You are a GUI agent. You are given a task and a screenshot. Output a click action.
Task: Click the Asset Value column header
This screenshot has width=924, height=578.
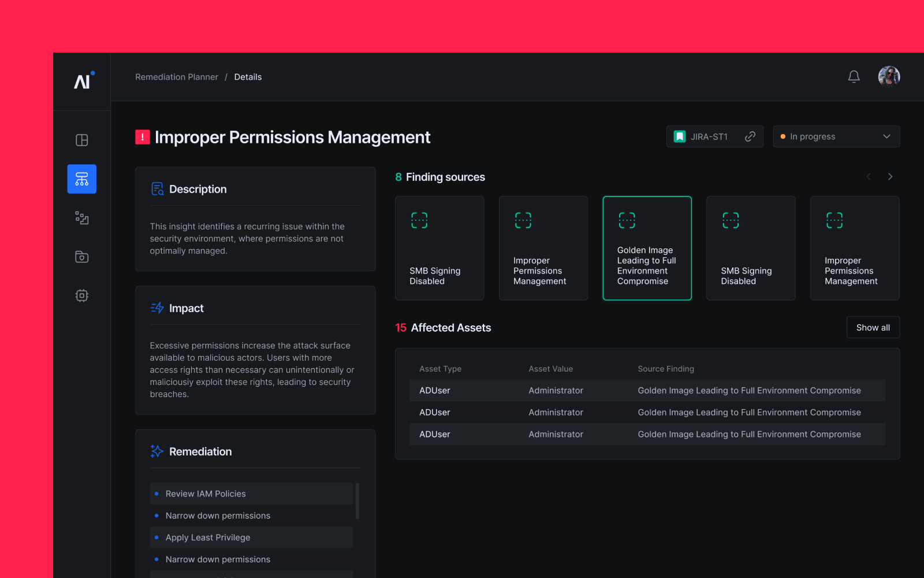551,369
